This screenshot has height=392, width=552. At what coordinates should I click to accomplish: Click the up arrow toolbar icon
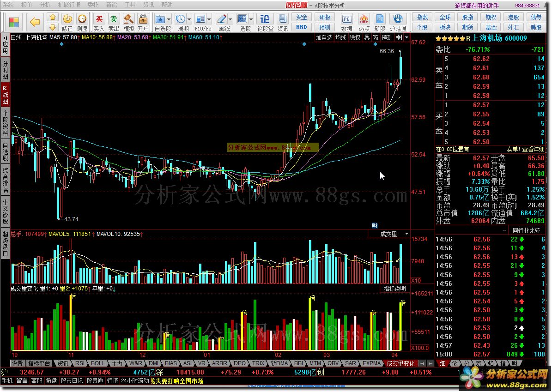(53, 17)
